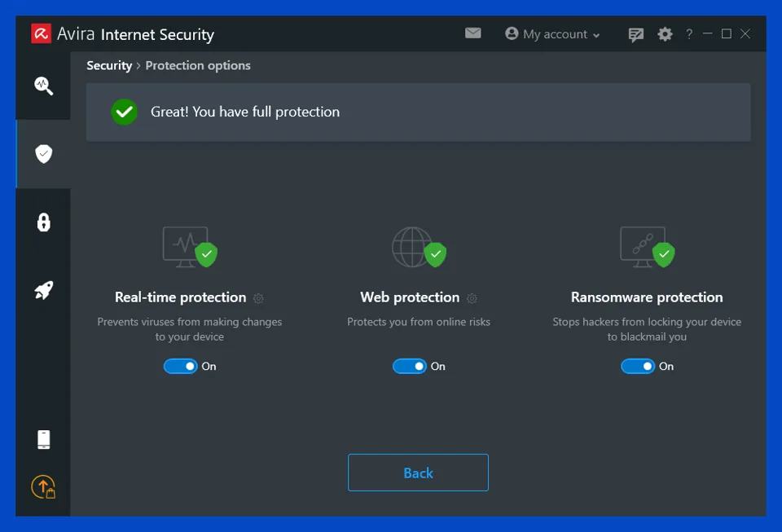Open the mail envelope notifications icon
782x532 pixels.
(x=472, y=33)
